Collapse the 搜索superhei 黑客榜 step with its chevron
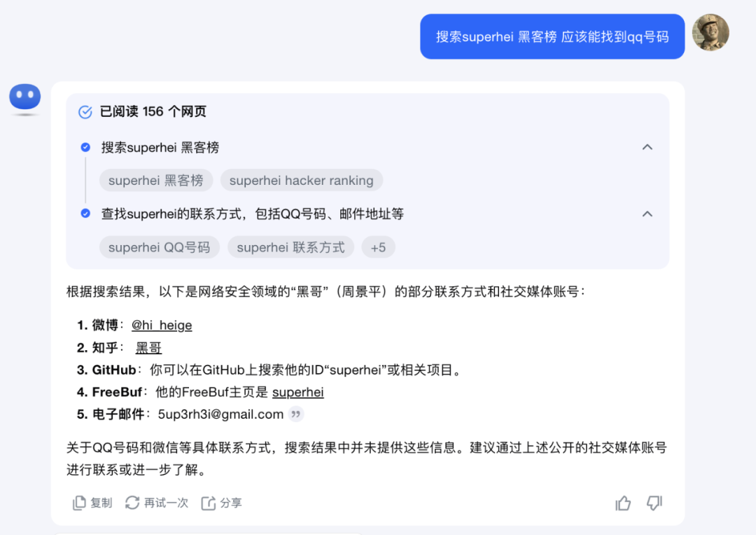 (x=647, y=147)
